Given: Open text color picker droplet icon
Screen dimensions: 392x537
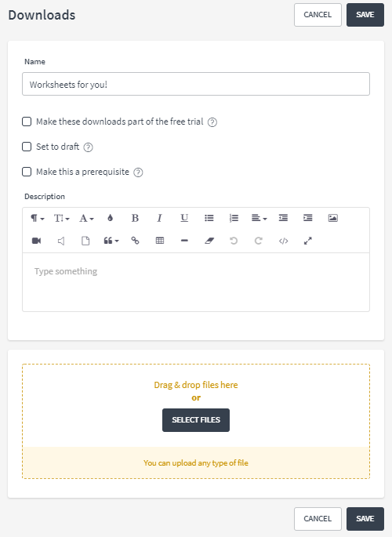Looking at the screenshot, I should (111, 218).
